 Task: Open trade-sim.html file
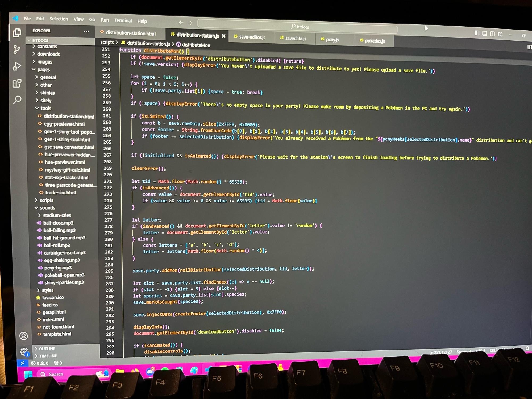click(57, 193)
